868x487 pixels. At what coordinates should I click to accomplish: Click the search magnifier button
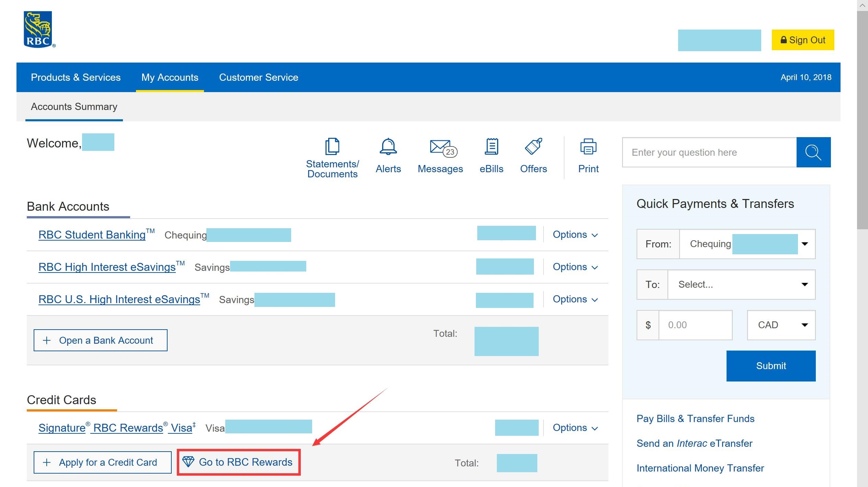pos(813,152)
